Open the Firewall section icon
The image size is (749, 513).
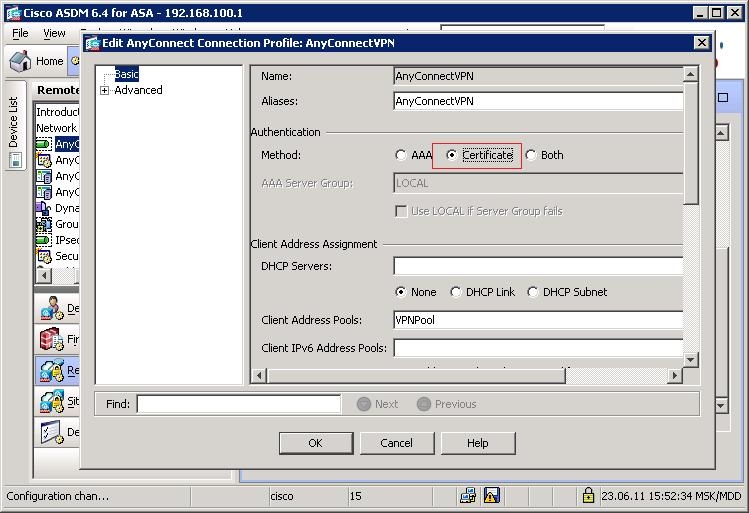[52, 339]
